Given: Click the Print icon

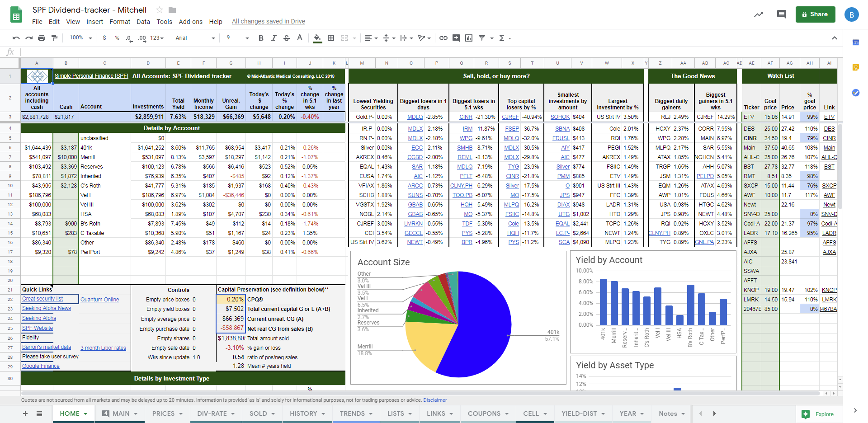Looking at the screenshot, I should pyautogui.click(x=42, y=38).
